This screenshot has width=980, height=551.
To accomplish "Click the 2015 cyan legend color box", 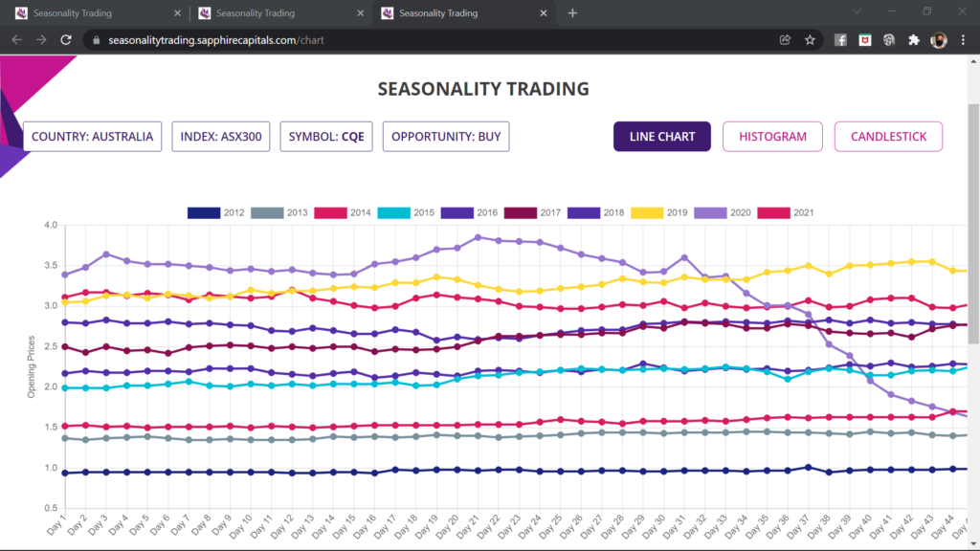I will click(x=395, y=212).
